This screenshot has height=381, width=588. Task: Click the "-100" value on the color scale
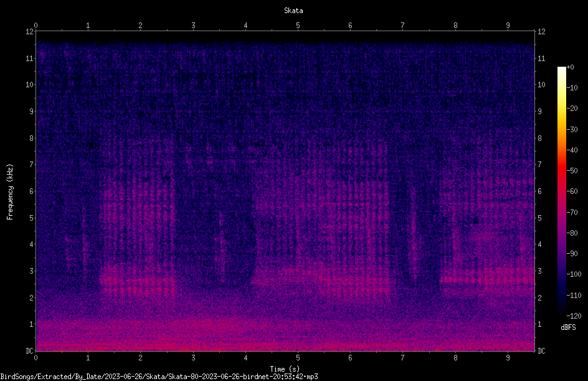coord(574,274)
